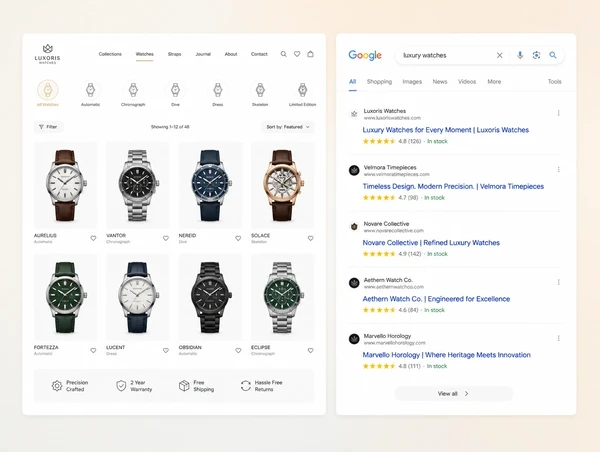Open Google Lens image search
Viewport: 600px width, 452px height.
(536, 55)
